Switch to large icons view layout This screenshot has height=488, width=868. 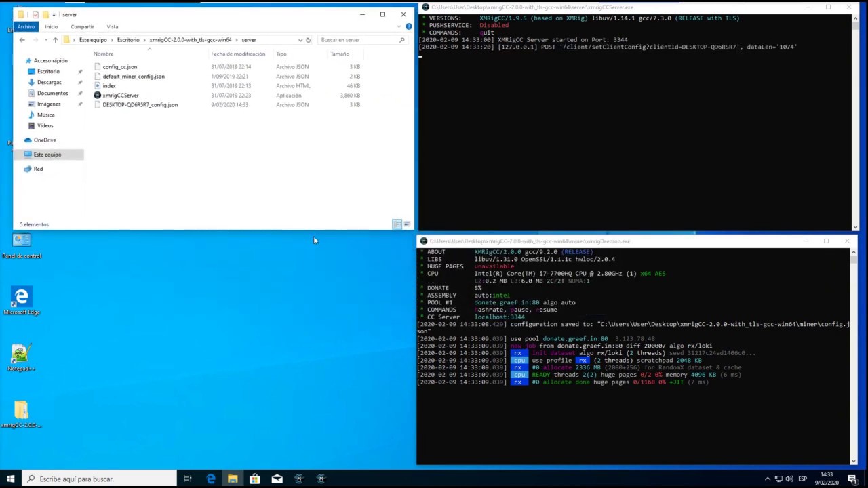[x=406, y=224]
